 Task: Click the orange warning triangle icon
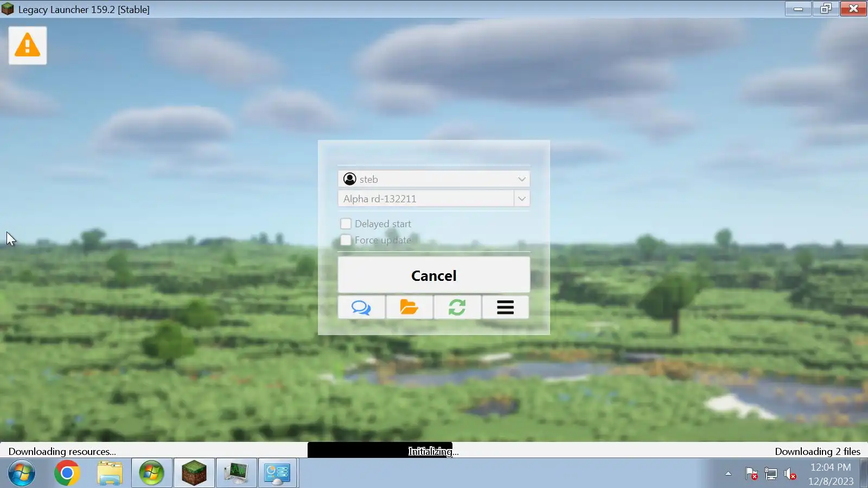(27, 45)
